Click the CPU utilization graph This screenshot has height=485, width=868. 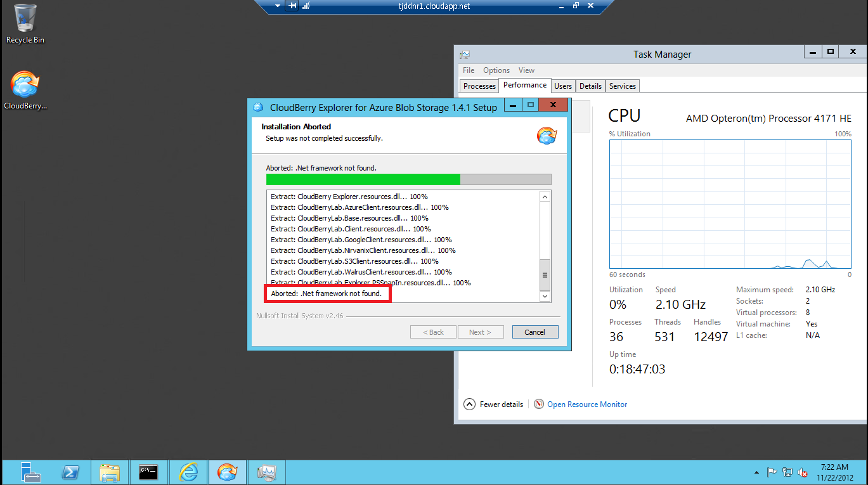point(730,204)
